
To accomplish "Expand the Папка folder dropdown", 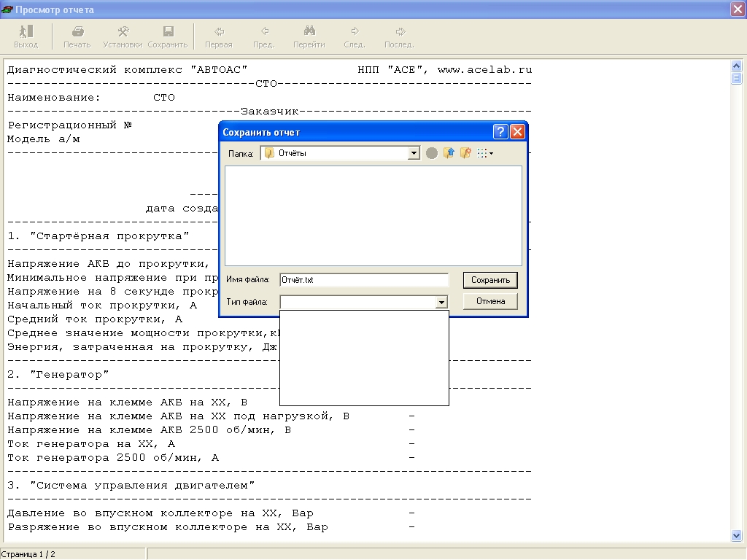I will tap(414, 154).
